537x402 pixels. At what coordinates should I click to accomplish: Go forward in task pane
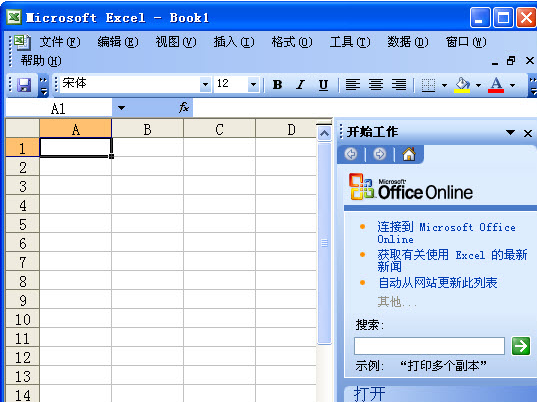tap(379, 154)
